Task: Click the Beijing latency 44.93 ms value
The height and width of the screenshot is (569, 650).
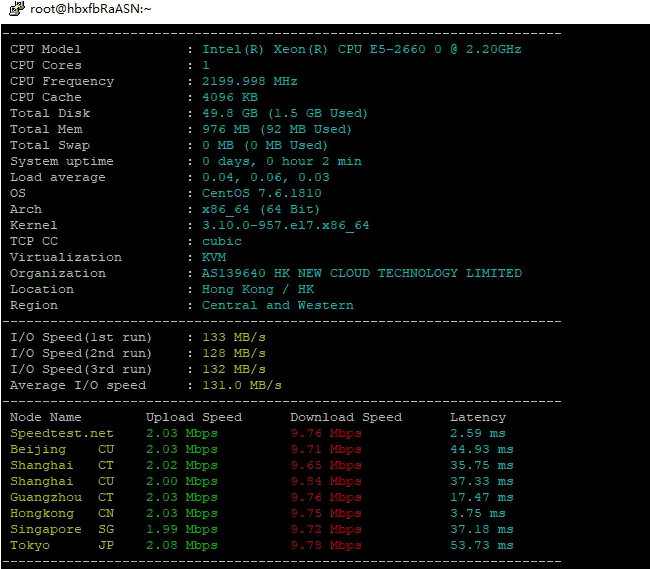Action: click(x=481, y=449)
